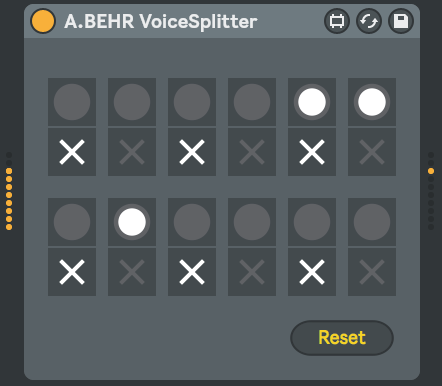The width and height of the screenshot is (442, 386).
Task: Toggle the fifth X in the top row
Action: coord(312,152)
